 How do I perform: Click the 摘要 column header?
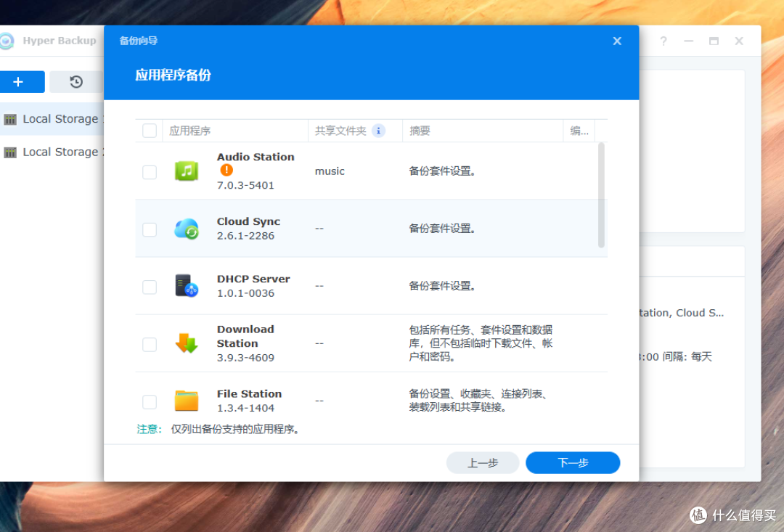pos(483,131)
